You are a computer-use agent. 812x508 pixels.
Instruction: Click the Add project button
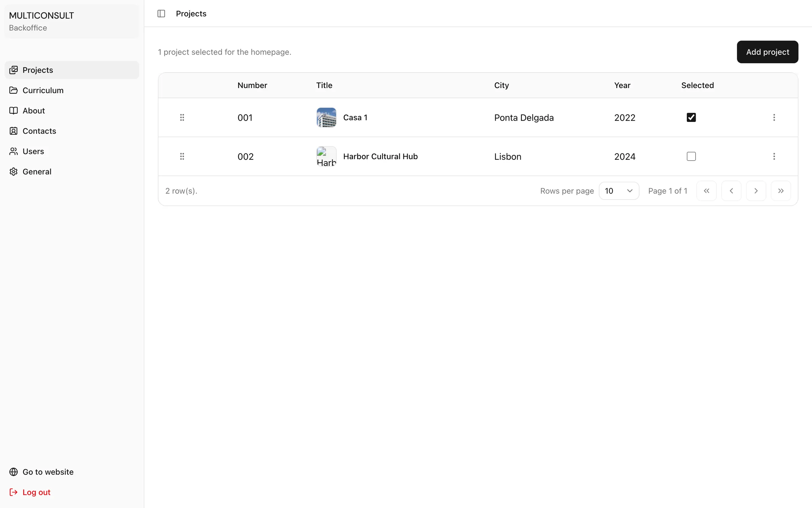[x=767, y=52]
